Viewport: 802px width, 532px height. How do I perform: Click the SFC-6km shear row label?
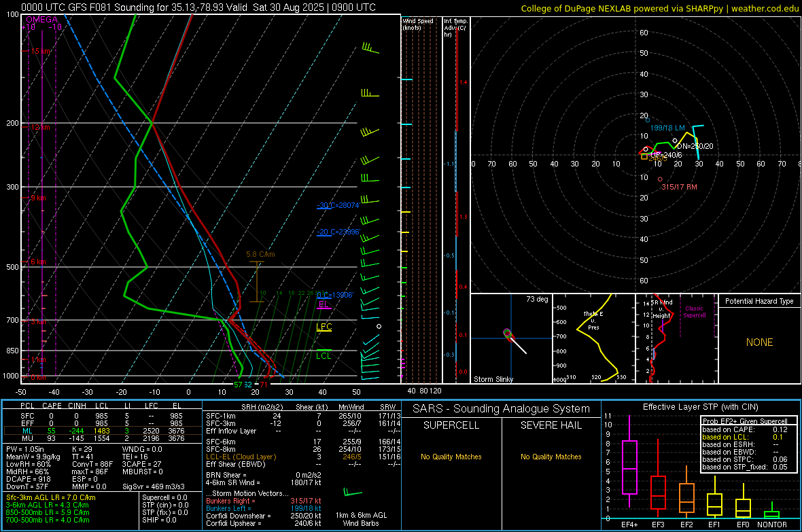(x=221, y=442)
